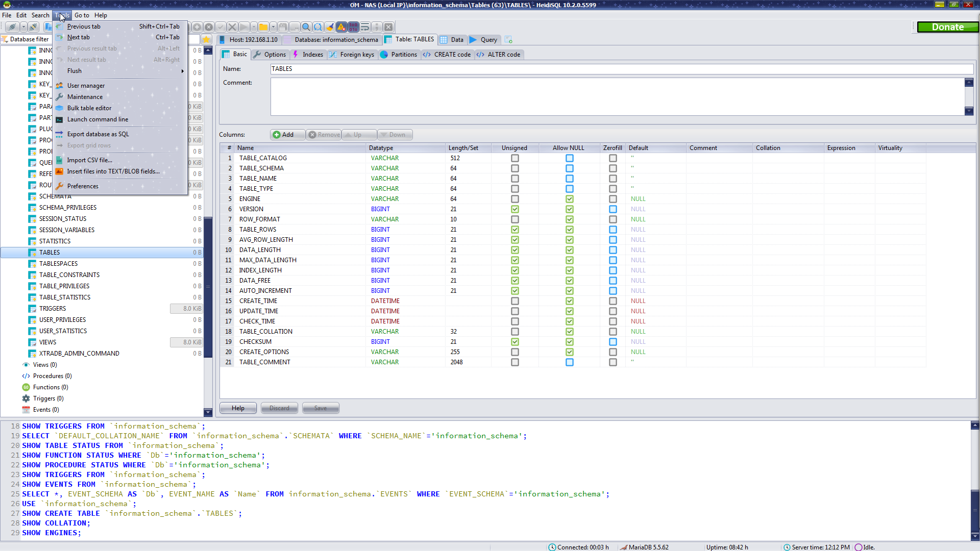The height and width of the screenshot is (551, 980).
Task: Toggle Allow NULL for ENGINE column
Action: (x=569, y=199)
